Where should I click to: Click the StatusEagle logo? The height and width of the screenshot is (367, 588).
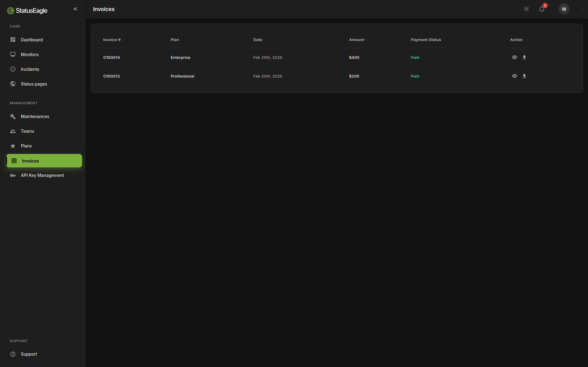27,10
